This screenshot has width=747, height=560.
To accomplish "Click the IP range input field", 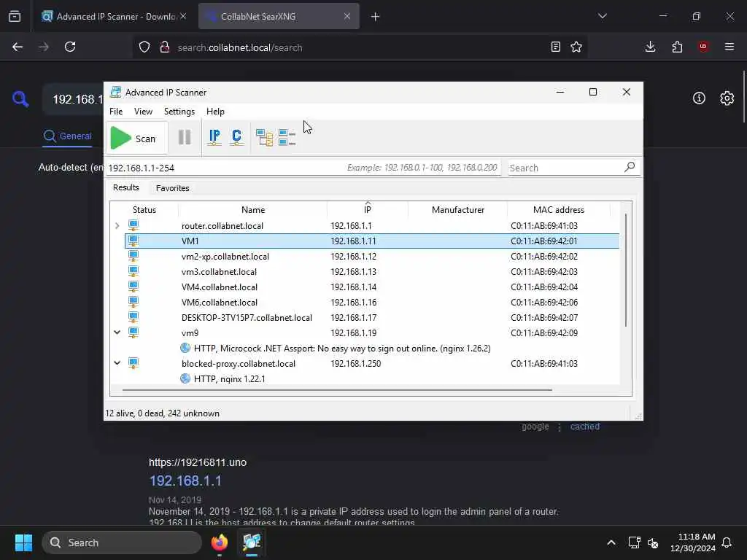I will click(x=303, y=168).
